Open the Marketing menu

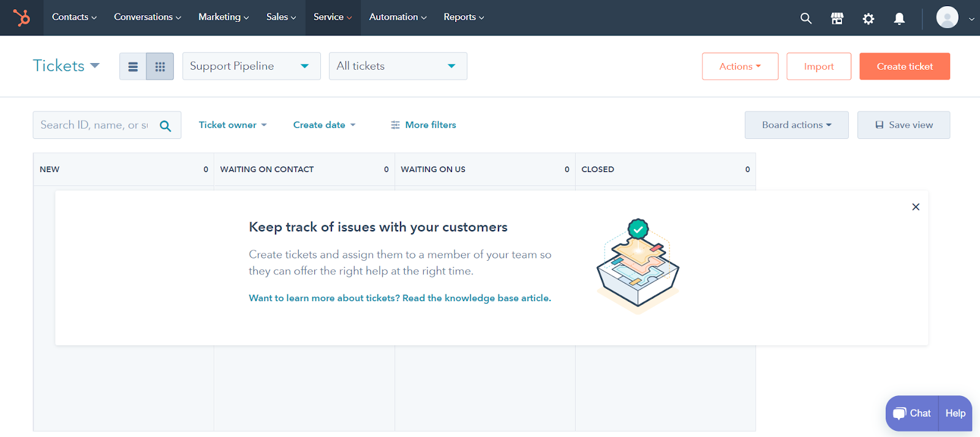coord(224,17)
